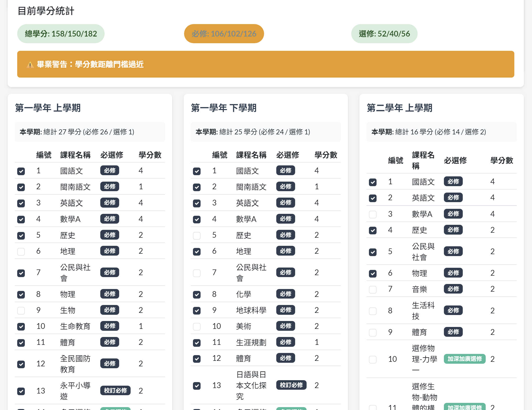Check 選修物理-力學一 checkbox
The height and width of the screenshot is (410, 532).
[373, 359]
